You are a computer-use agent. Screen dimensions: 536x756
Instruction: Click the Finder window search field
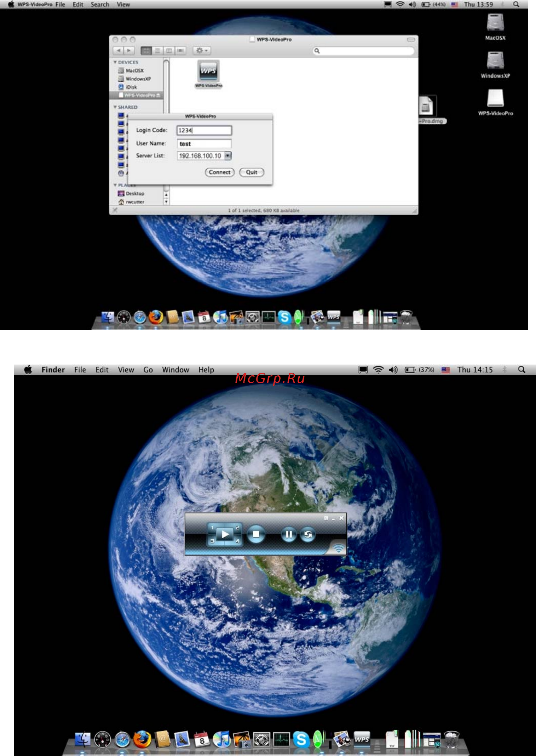[363, 51]
